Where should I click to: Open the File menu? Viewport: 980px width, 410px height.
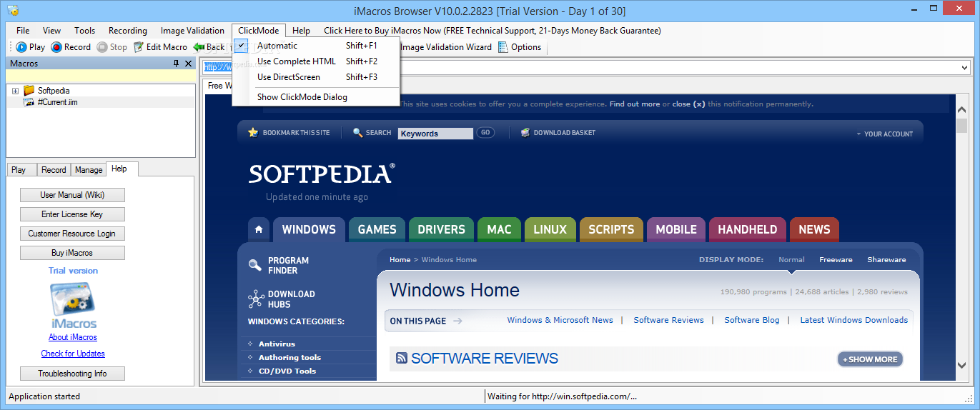click(x=23, y=31)
